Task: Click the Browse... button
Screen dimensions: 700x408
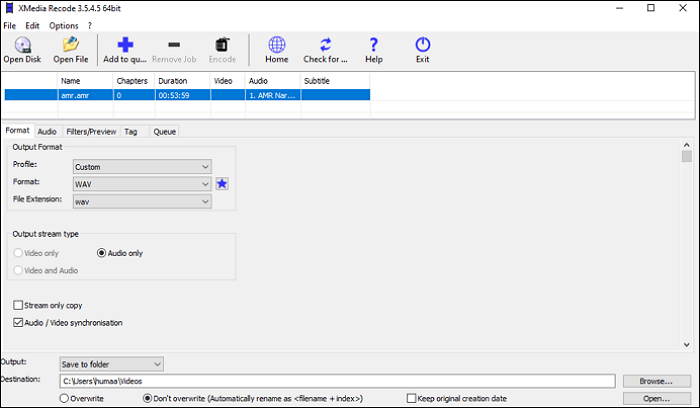Action: pyautogui.click(x=655, y=381)
